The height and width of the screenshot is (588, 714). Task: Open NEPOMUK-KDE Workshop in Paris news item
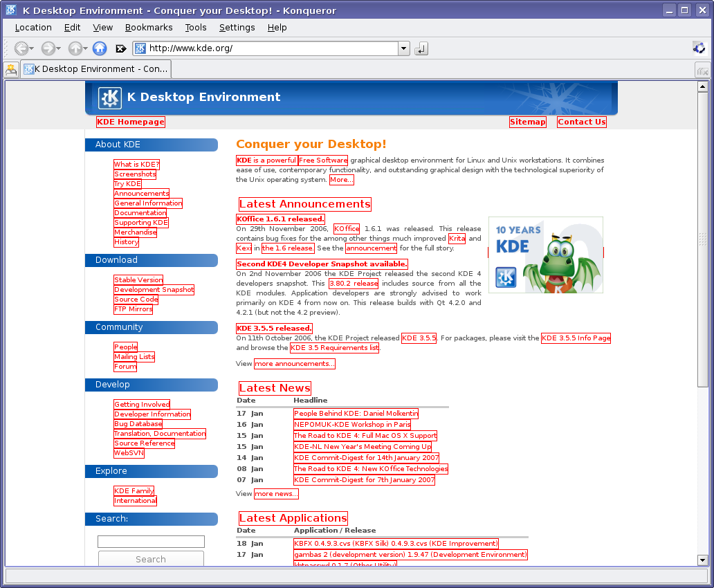[352, 425]
